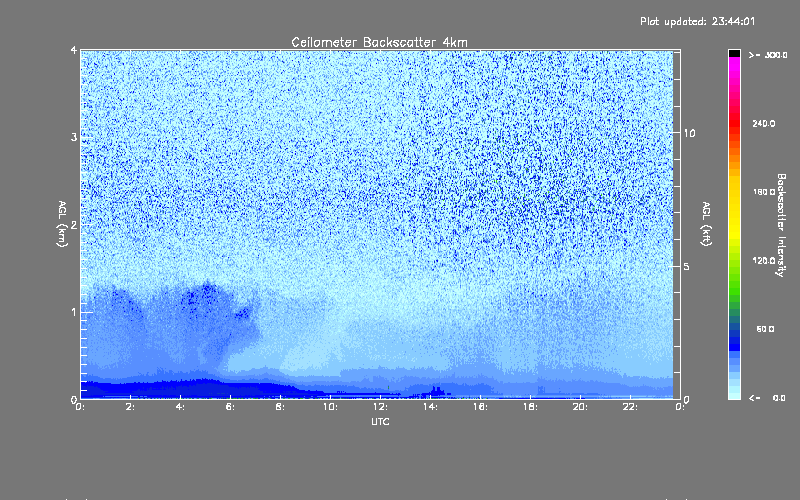Viewport: 800px width, 500px height.
Task: Click the '8:' tick label on the UTC axis
Action: (280, 407)
